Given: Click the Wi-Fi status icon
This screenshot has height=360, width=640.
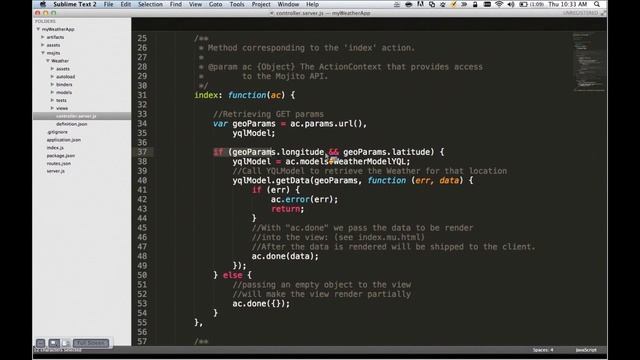Looking at the screenshot, I should point(499,4).
